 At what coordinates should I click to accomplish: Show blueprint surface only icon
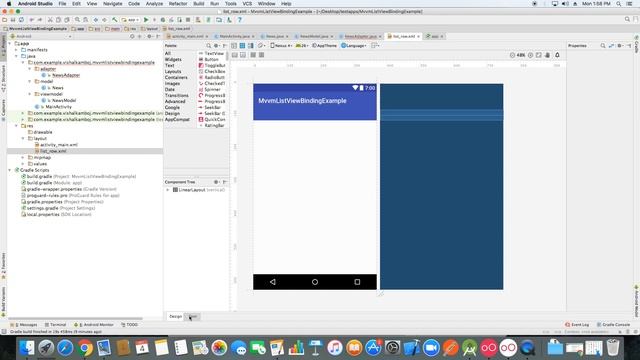[242, 46]
